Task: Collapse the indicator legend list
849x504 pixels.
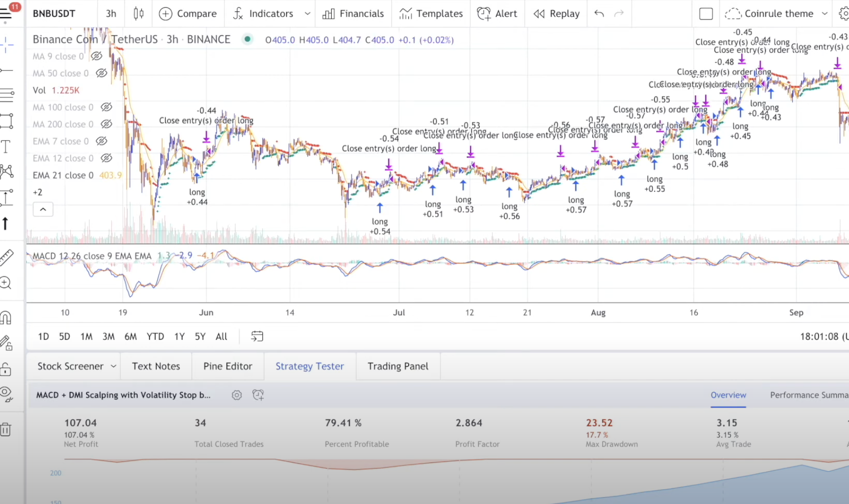Action: (x=43, y=209)
